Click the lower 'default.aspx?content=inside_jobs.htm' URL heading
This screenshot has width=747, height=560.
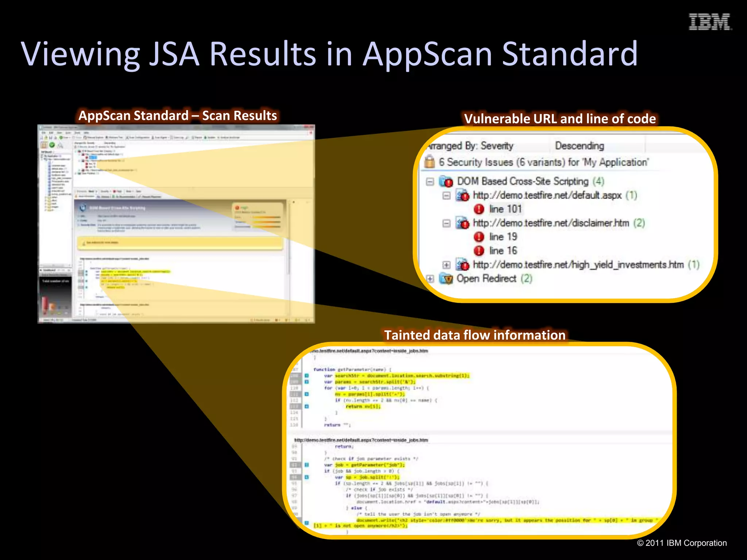tap(361, 440)
